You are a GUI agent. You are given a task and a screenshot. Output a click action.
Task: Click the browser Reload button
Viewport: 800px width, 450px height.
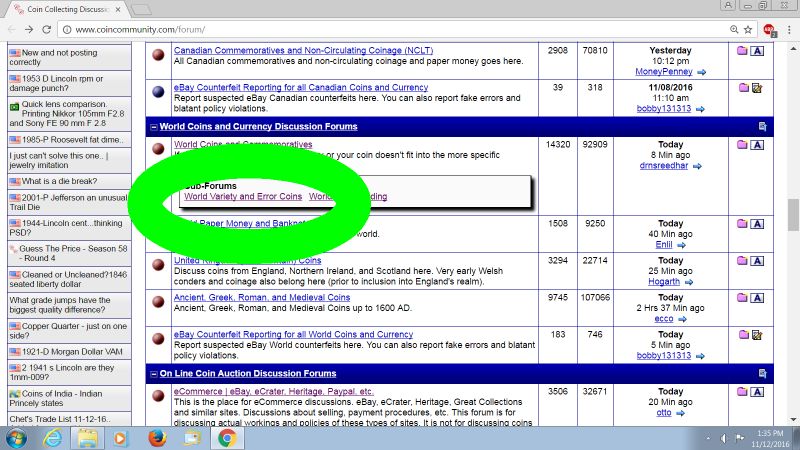pyautogui.click(x=46, y=30)
